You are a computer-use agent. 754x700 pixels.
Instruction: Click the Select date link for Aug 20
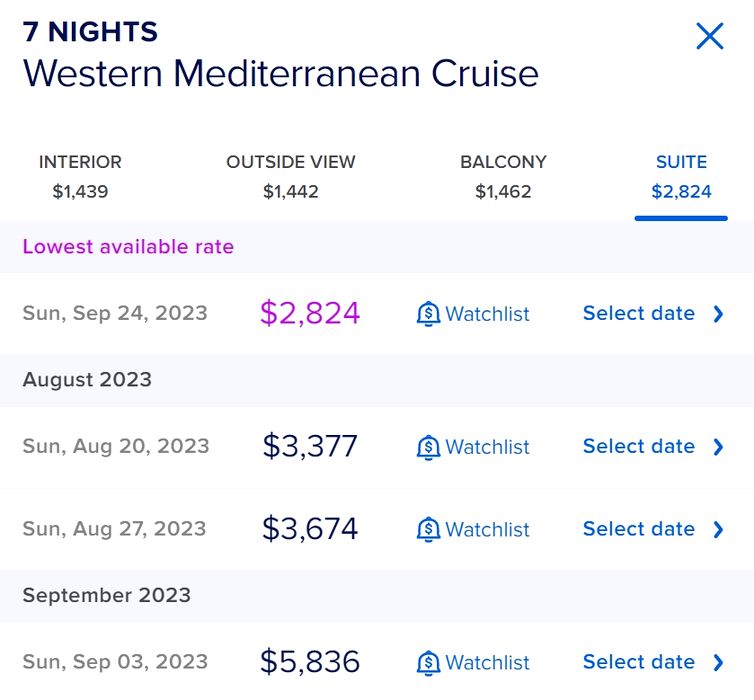pos(638,447)
